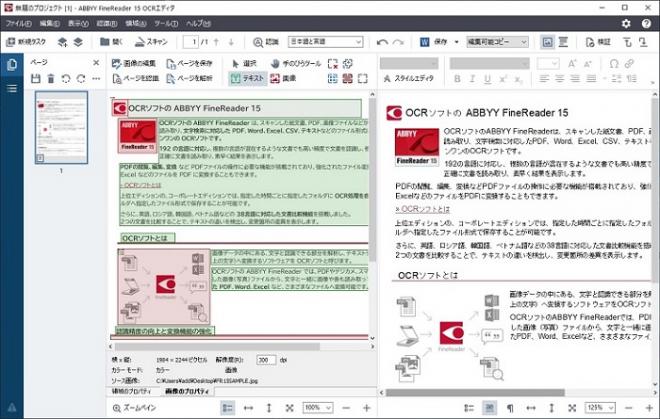The width and height of the screenshot is (660, 419).
Task: Open スタイルエディタ style editor
Action: pos(408,78)
